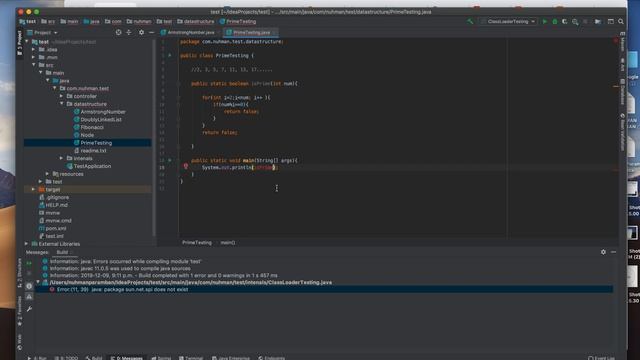Click the layout window icon beside the search icon
Screen dimensions: 640x360
click(611, 22)
